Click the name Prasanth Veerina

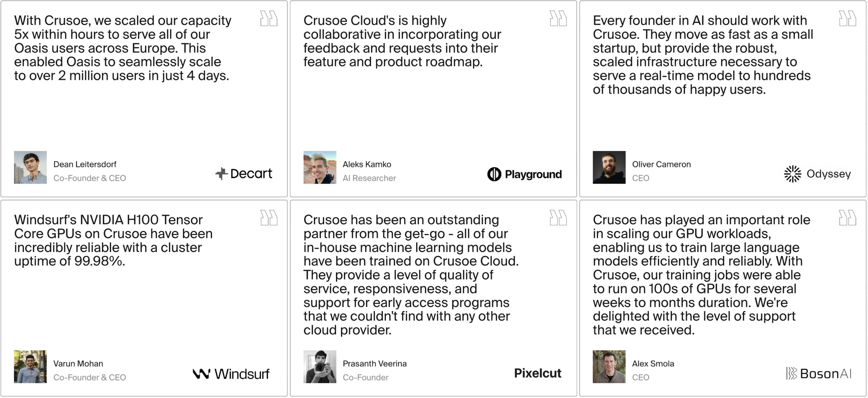click(x=374, y=364)
